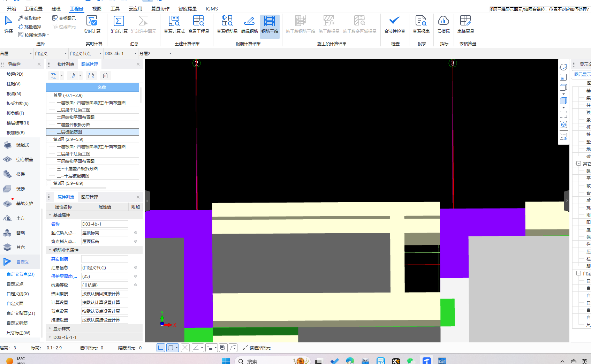Toggle the 保护层厚度 附加 circle
The width and height of the screenshot is (591, 364).
pyautogui.click(x=136, y=276)
